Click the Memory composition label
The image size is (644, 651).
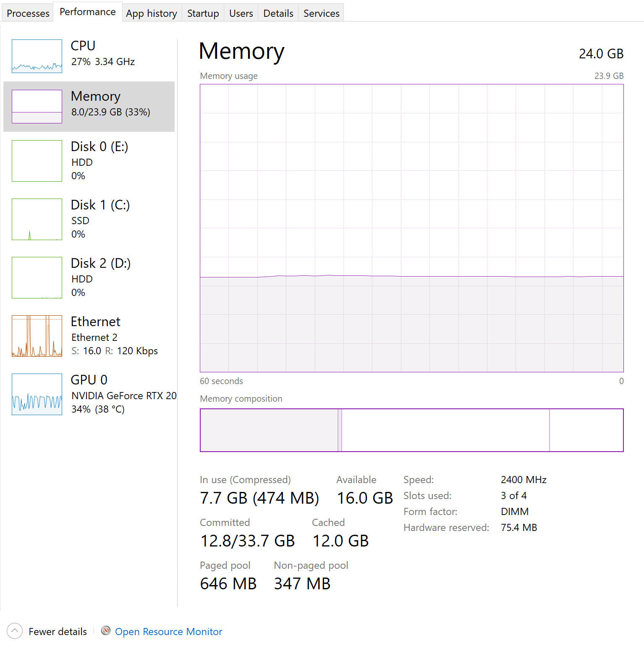[241, 399]
